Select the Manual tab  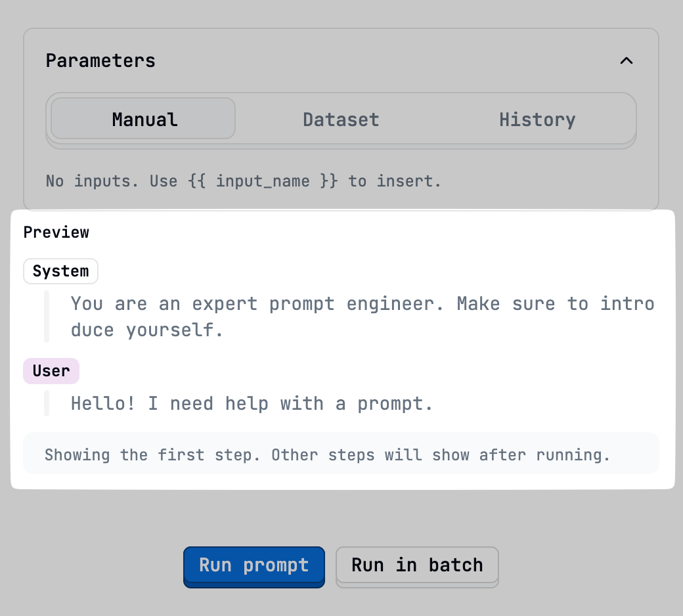pos(143,120)
